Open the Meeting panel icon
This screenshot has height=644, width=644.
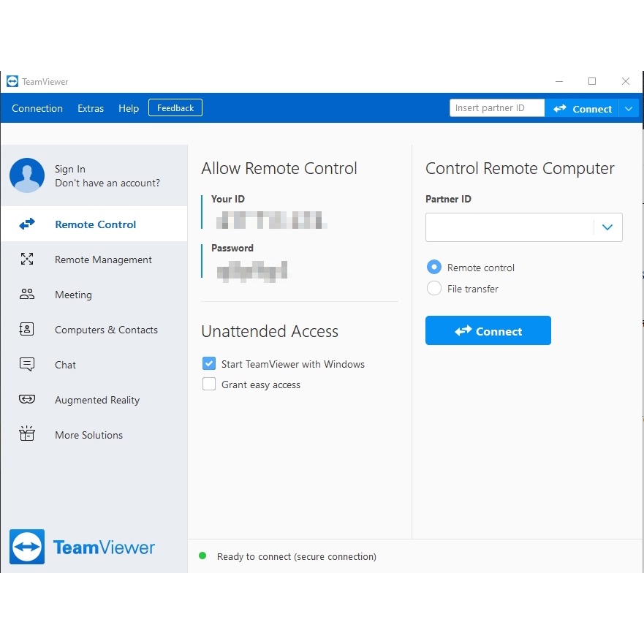(26, 294)
